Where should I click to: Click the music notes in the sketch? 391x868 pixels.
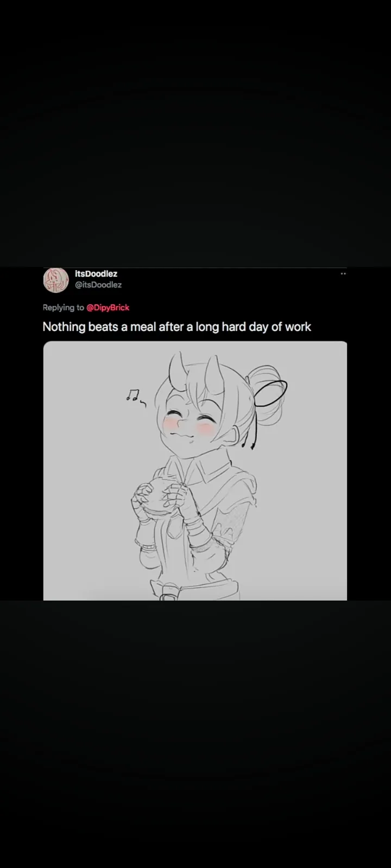coord(136,398)
